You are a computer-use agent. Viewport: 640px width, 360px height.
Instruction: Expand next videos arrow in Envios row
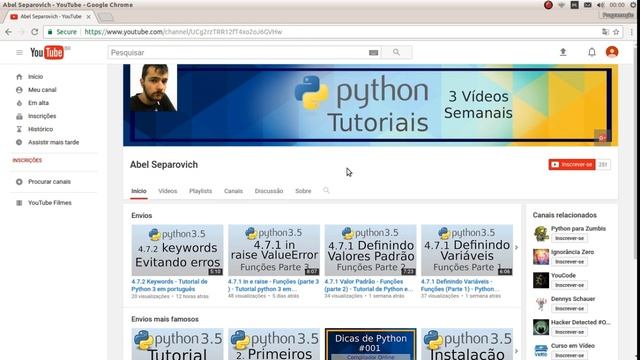[516, 247]
